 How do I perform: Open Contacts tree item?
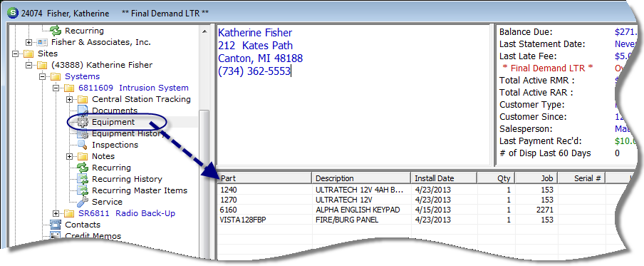click(x=83, y=225)
